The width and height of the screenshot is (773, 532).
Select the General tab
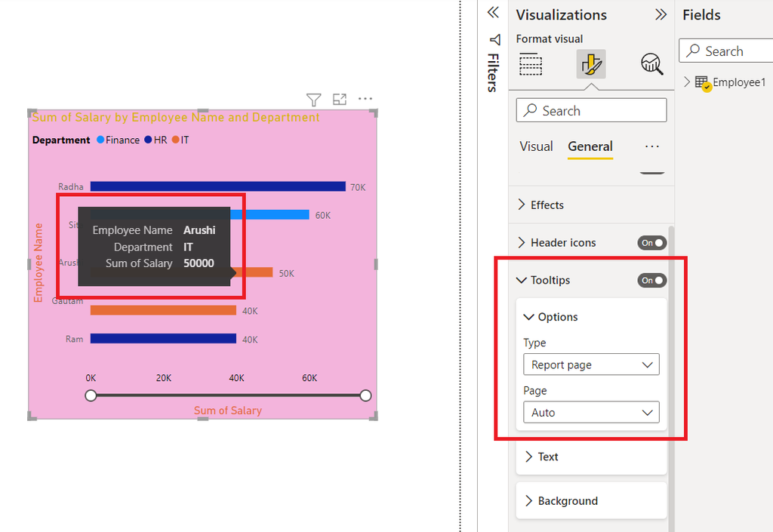tap(590, 146)
